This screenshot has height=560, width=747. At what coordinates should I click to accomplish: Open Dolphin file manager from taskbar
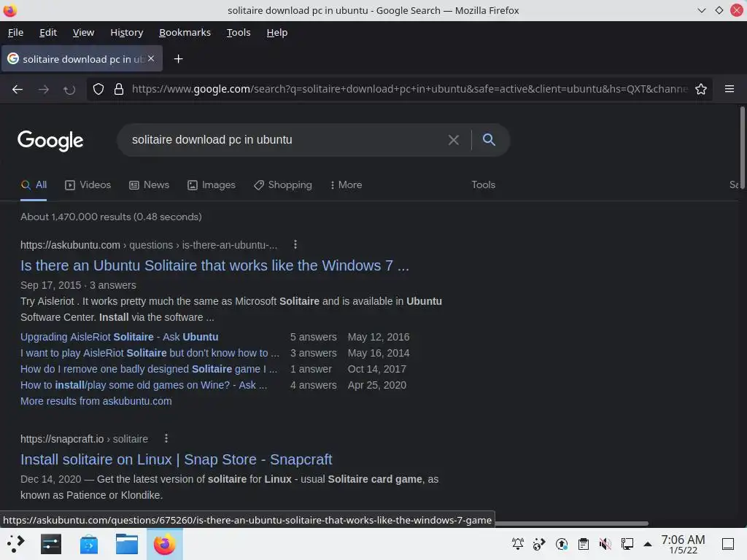point(127,544)
